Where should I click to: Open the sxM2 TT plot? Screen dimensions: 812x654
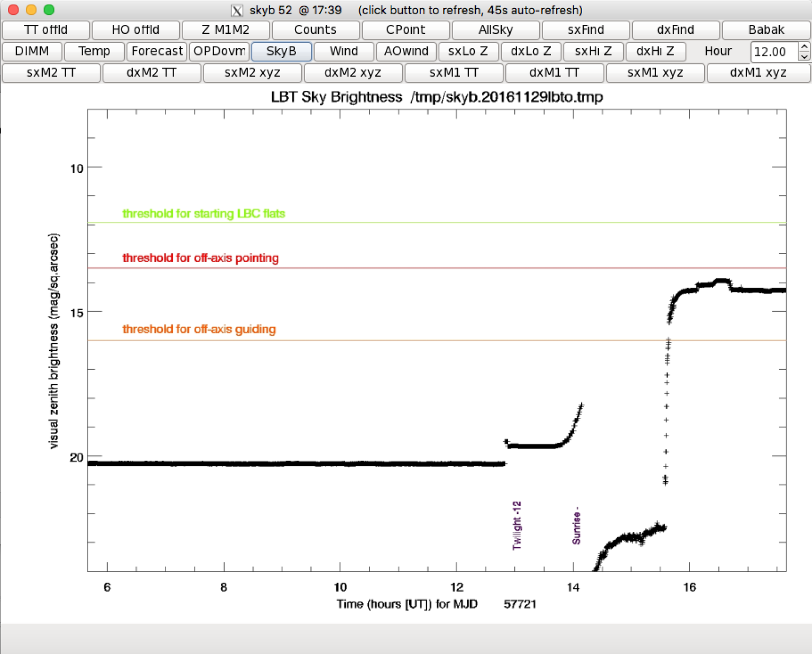(x=51, y=72)
